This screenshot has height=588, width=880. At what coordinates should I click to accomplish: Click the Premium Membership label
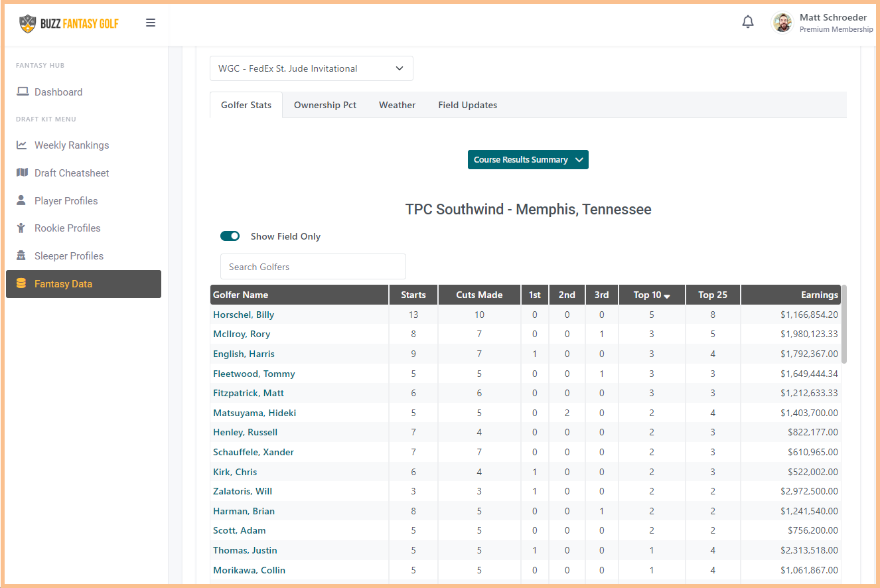pyautogui.click(x=836, y=29)
